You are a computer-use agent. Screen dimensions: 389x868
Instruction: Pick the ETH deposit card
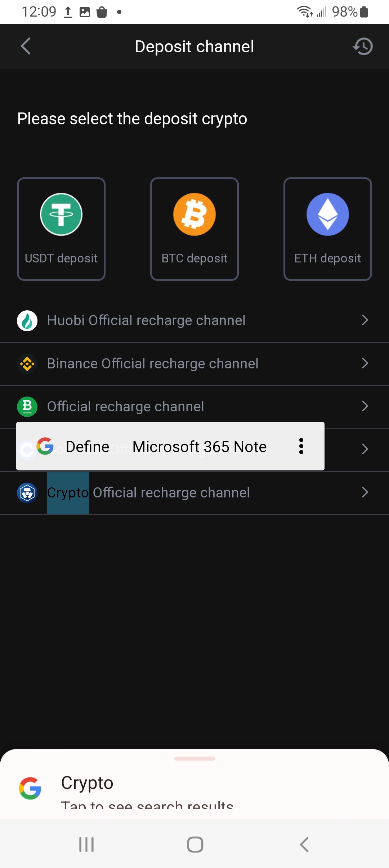click(x=328, y=229)
